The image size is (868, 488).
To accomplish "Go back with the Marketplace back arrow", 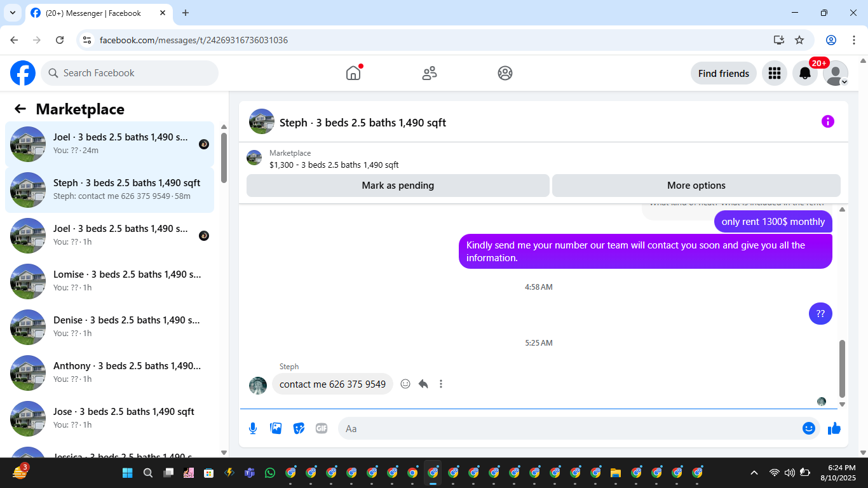I will [20, 109].
